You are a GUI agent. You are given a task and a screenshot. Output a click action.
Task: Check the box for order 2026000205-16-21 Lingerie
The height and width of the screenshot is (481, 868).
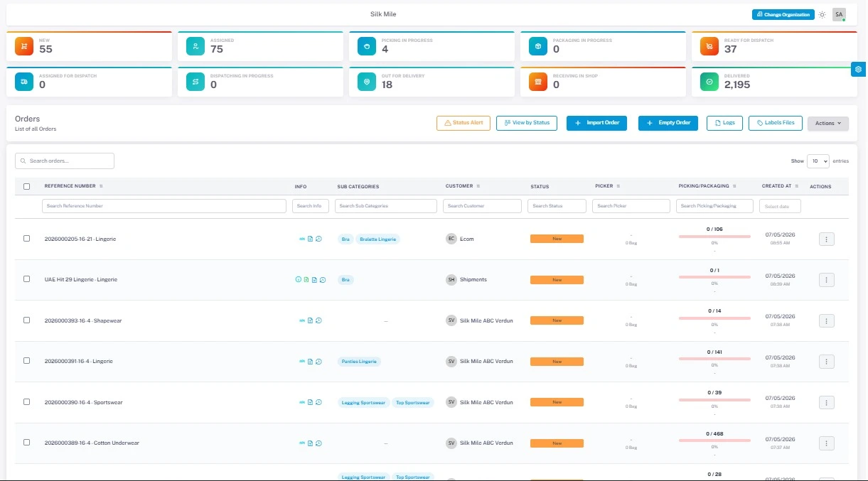pyautogui.click(x=27, y=239)
